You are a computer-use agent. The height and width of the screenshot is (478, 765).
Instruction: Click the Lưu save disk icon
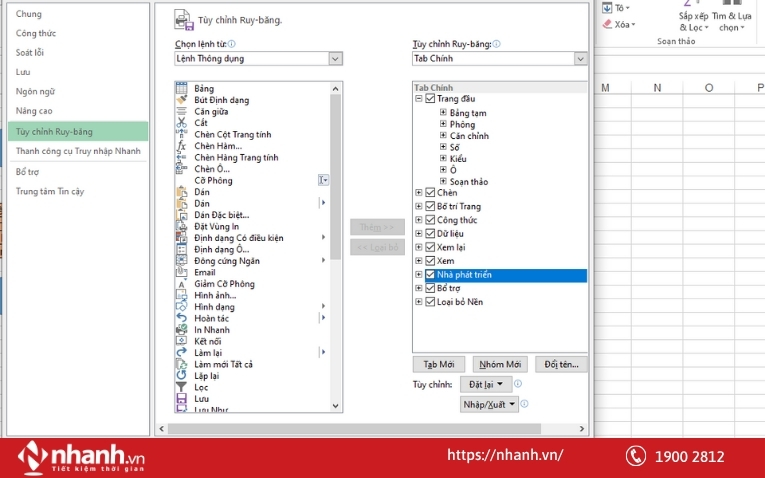pyautogui.click(x=181, y=399)
